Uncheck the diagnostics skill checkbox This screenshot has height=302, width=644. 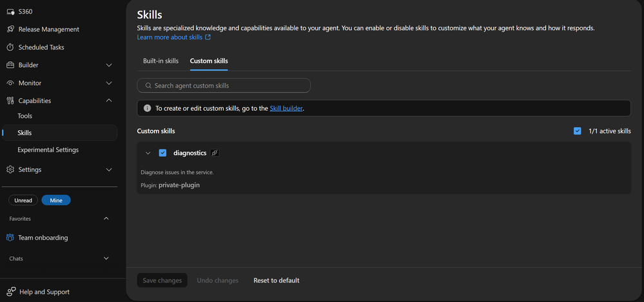point(162,153)
